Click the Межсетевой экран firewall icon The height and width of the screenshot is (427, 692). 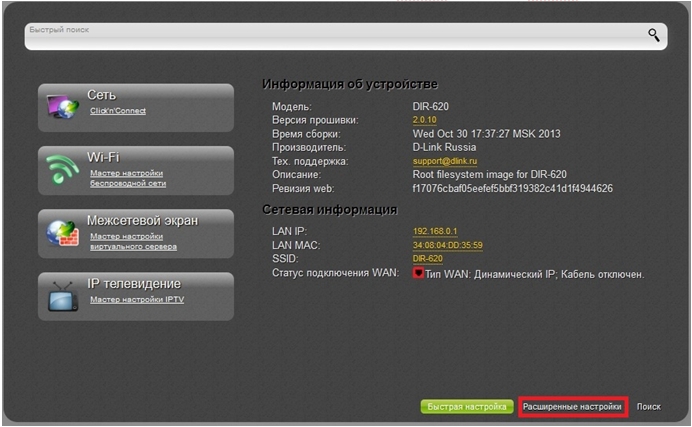tap(62, 233)
